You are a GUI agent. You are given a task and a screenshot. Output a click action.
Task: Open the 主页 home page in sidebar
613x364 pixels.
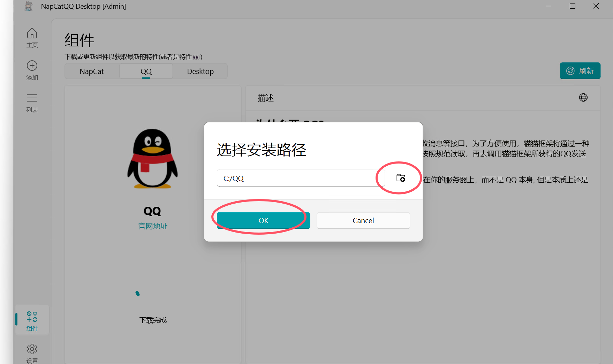[x=32, y=38]
